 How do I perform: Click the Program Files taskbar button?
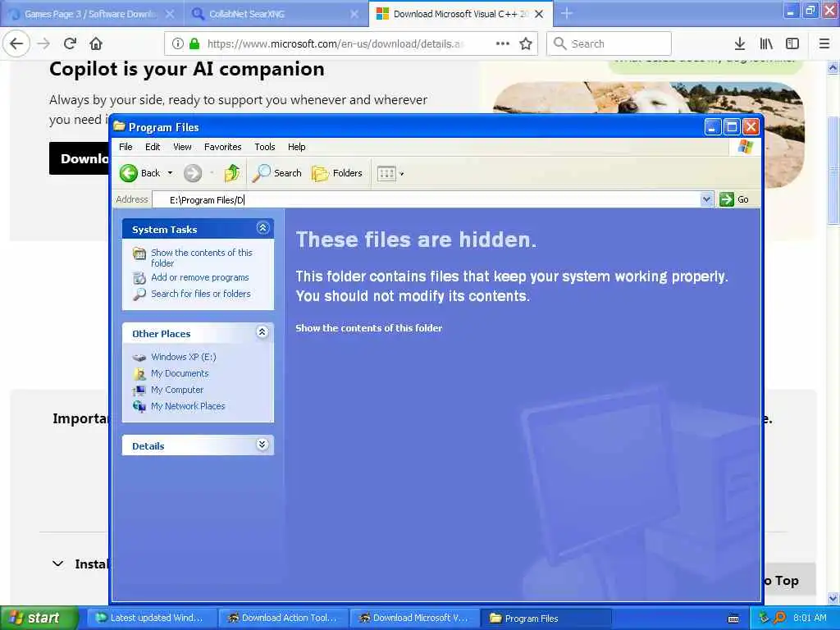pyautogui.click(x=546, y=619)
